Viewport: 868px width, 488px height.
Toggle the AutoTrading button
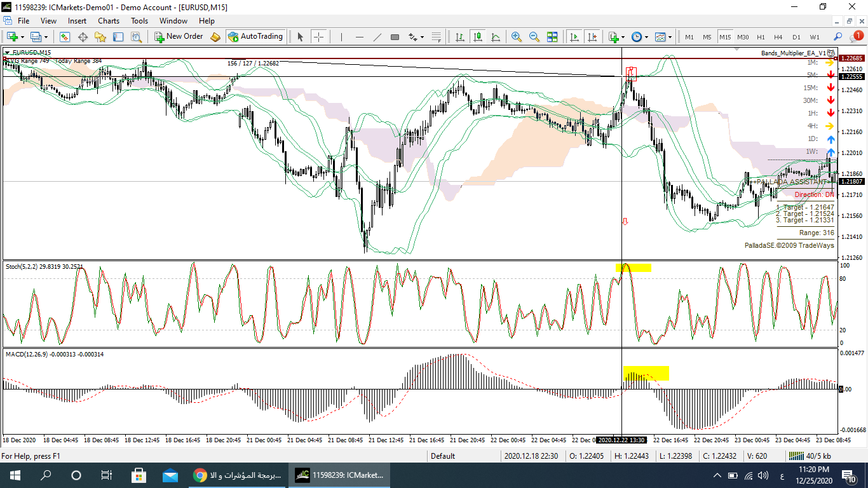point(255,37)
